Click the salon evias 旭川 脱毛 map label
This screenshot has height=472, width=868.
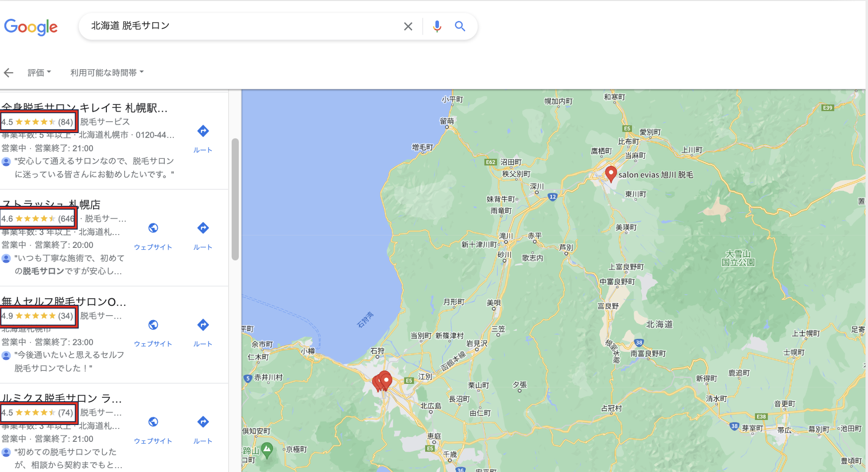pyautogui.click(x=656, y=175)
